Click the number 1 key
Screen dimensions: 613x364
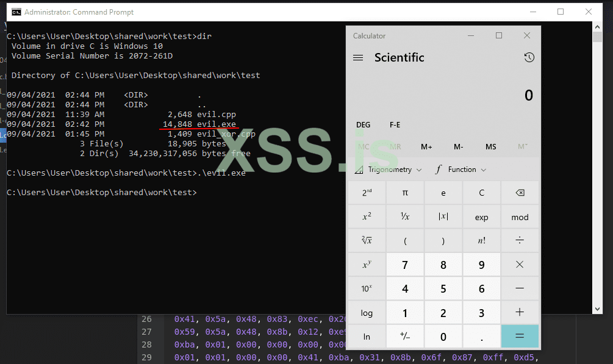click(x=405, y=312)
